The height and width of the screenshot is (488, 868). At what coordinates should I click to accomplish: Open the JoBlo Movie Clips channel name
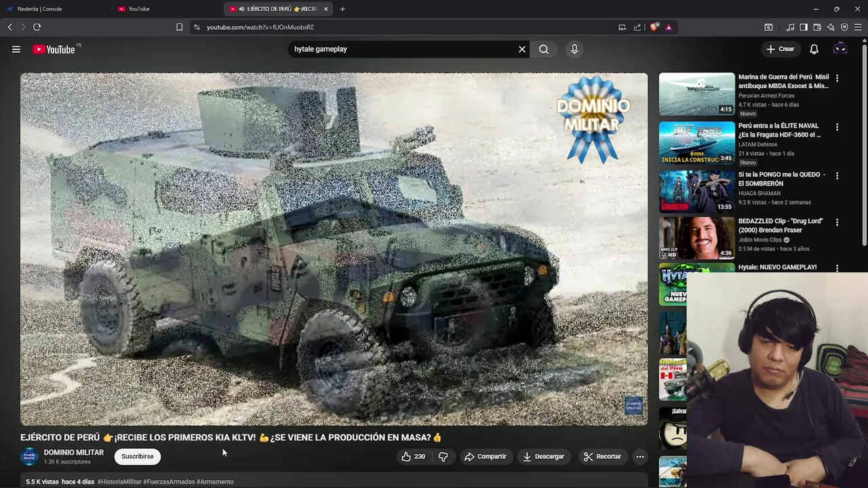[x=760, y=240]
